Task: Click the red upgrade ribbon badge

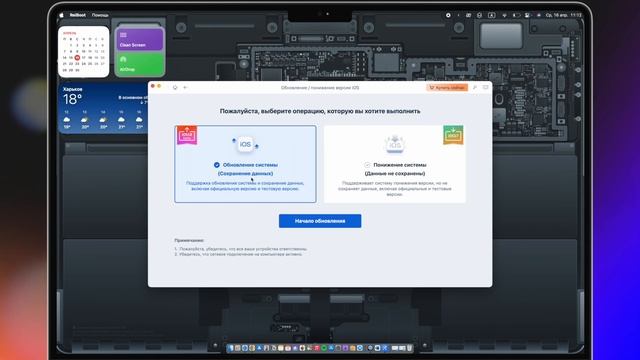Action: point(187,135)
